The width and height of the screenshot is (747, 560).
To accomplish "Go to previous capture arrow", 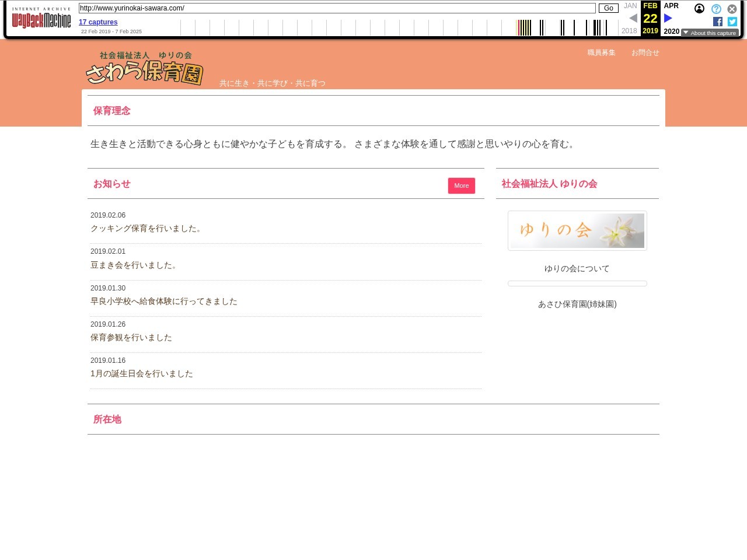I will pyautogui.click(x=633, y=18).
